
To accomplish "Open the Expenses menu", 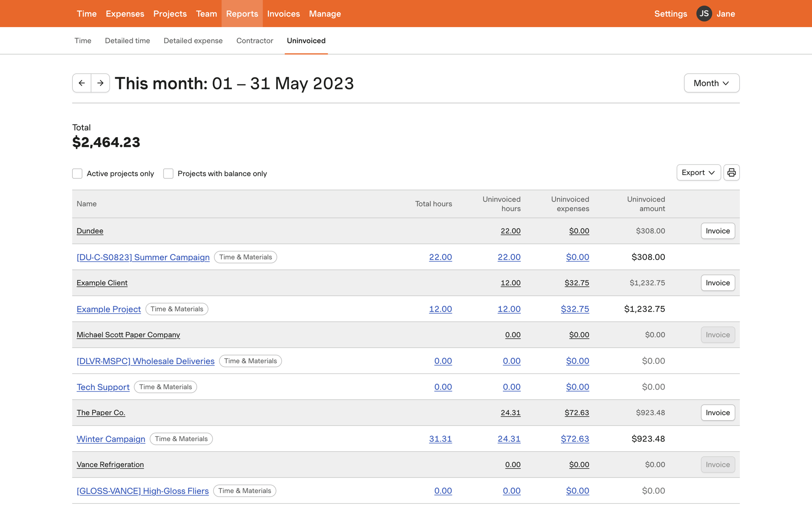I will 125,14.
